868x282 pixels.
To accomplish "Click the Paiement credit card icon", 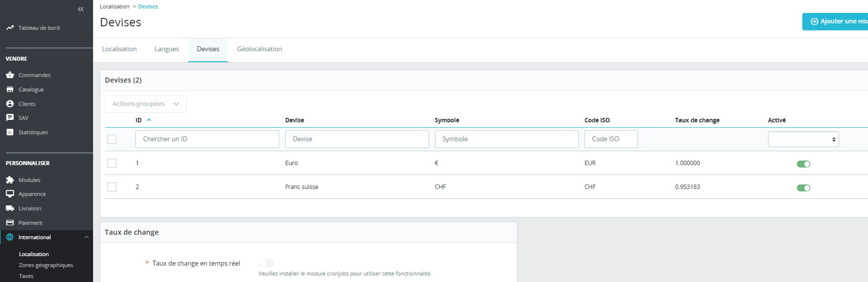I will pyautogui.click(x=10, y=223).
